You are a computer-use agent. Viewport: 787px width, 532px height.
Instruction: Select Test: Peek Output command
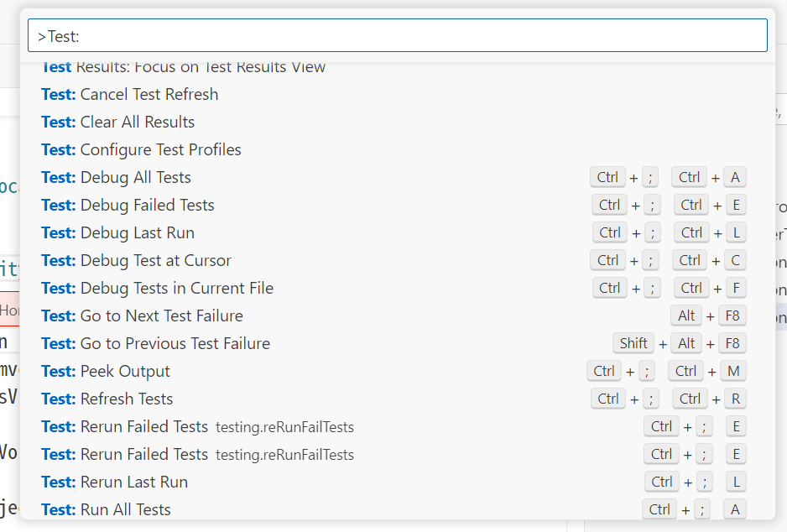[397, 371]
